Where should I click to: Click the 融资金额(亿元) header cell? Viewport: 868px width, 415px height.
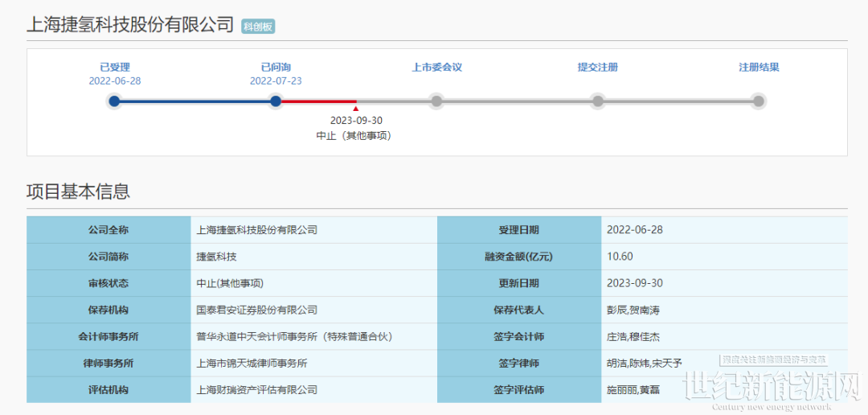click(x=519, y=257)
